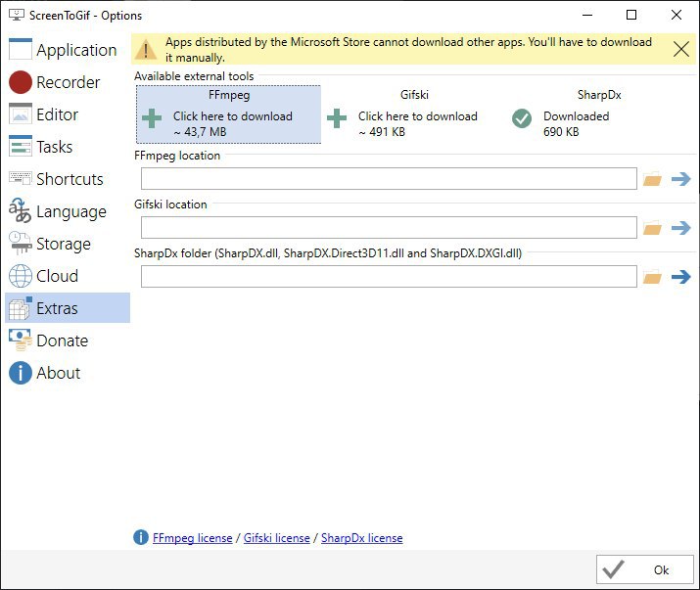
Task: Click the arrow next to Gifski location
Action: pos(681,228)
